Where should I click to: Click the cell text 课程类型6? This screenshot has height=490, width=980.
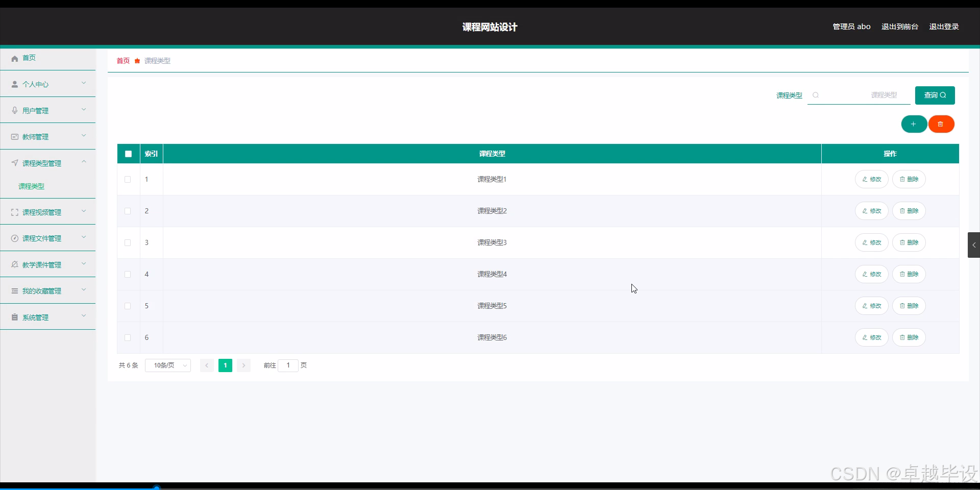(x=492, y=337)
